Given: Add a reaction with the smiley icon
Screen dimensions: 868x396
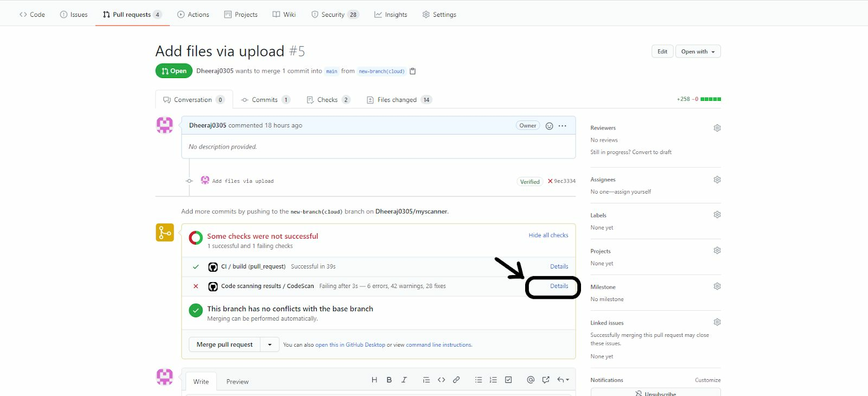Looking at the screenshot, I should tap(549, 126).
